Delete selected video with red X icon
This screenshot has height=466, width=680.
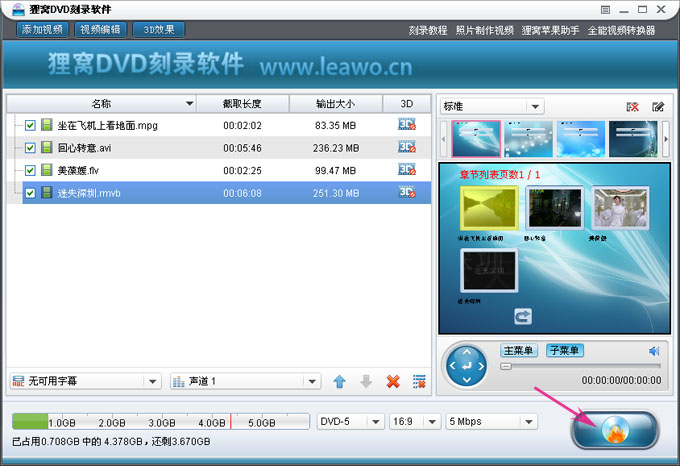point(393,381)
